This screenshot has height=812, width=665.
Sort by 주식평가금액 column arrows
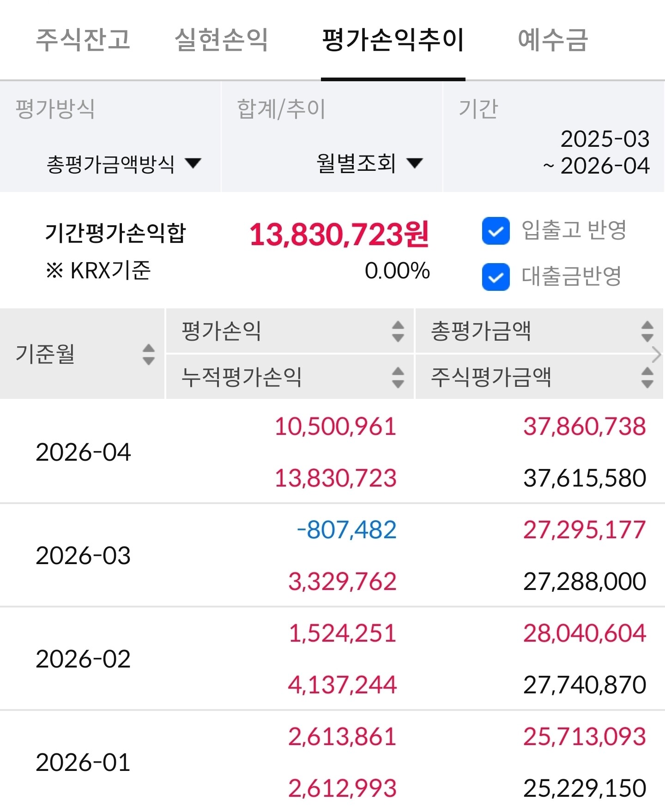click(x=647, y=377)
